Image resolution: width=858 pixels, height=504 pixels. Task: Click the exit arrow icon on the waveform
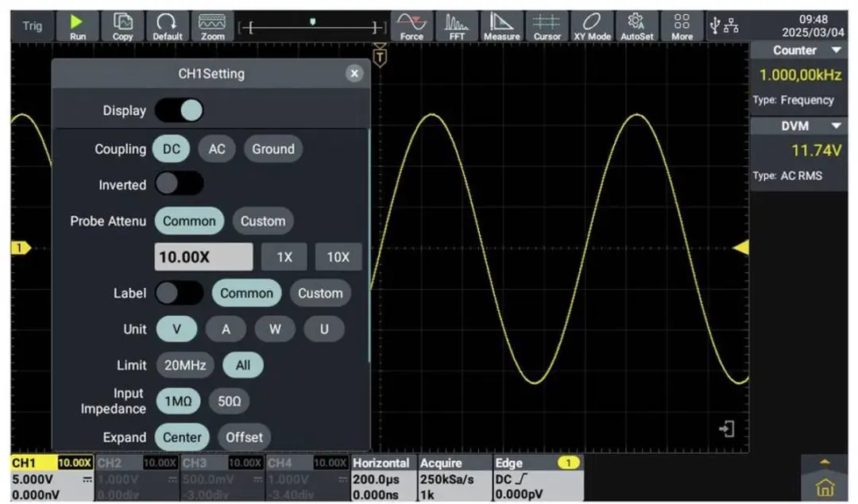(727, 429)
